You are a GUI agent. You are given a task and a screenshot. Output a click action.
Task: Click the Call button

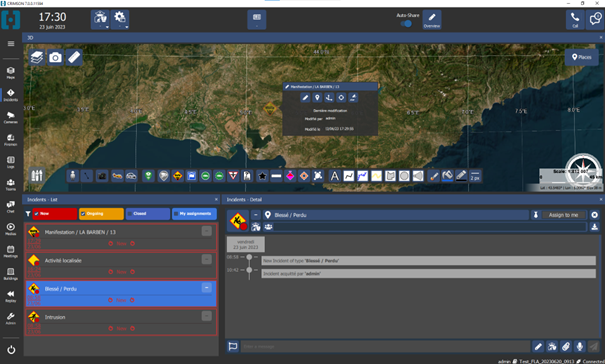(x=575, y=20)
